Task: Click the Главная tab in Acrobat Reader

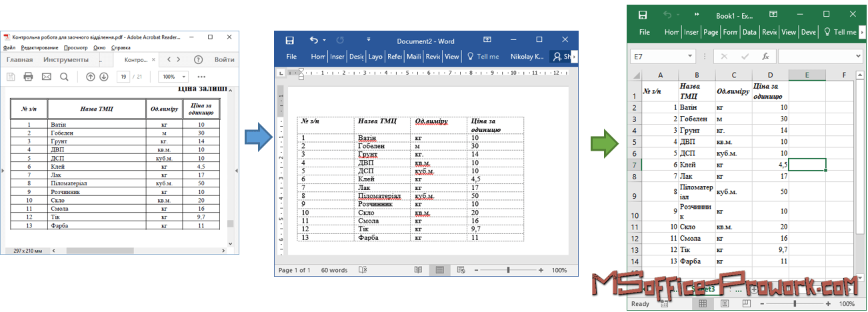Action: pyautogui.click(x=20, y=59)
